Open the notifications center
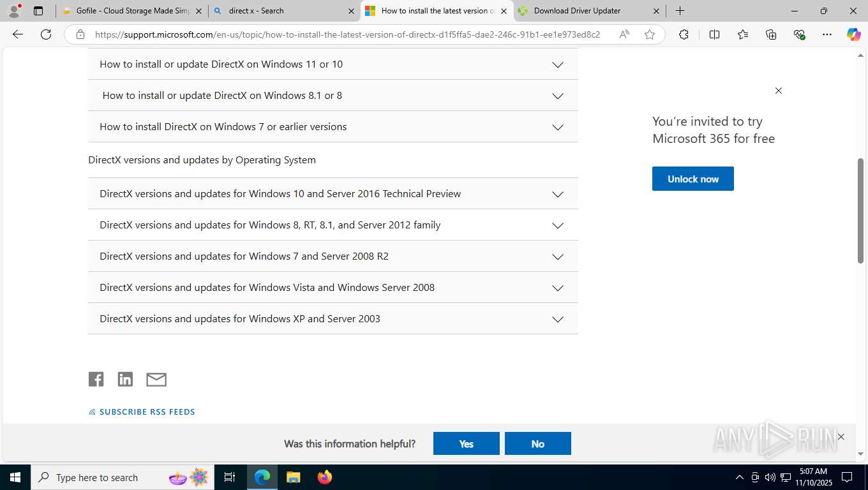This screenshot has height=490, width=868. (847, 477)
